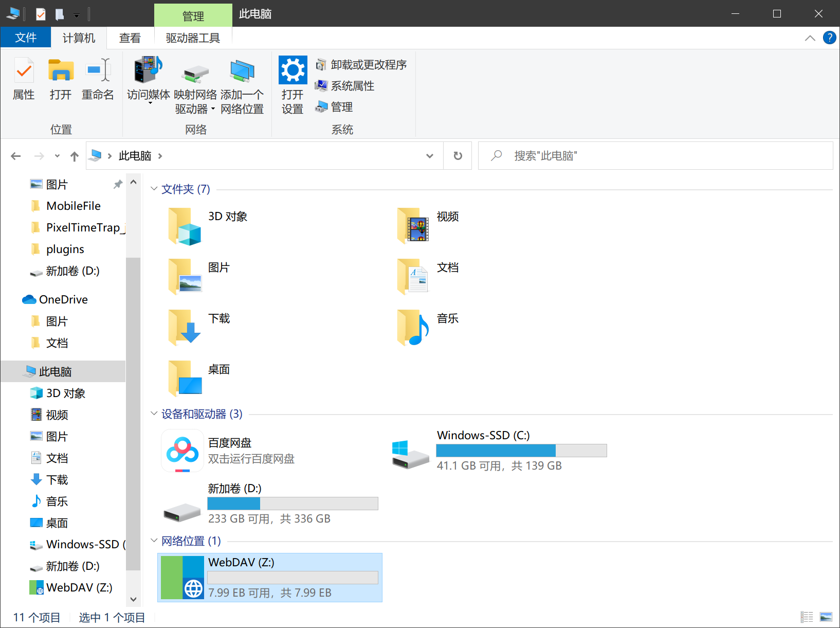Image resolution: width=840 pixels, height=628 pixels.
Task: Select 此电脑 in navigation pane
Action: [63, 371]
